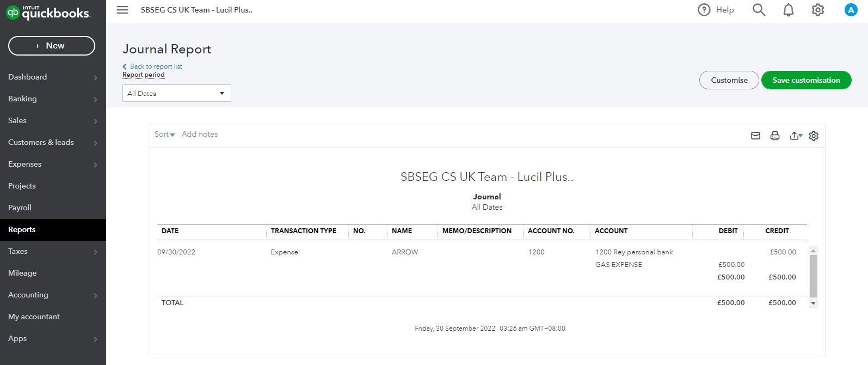
Task: Open the top settings gear
Action: tap(817, 10)
